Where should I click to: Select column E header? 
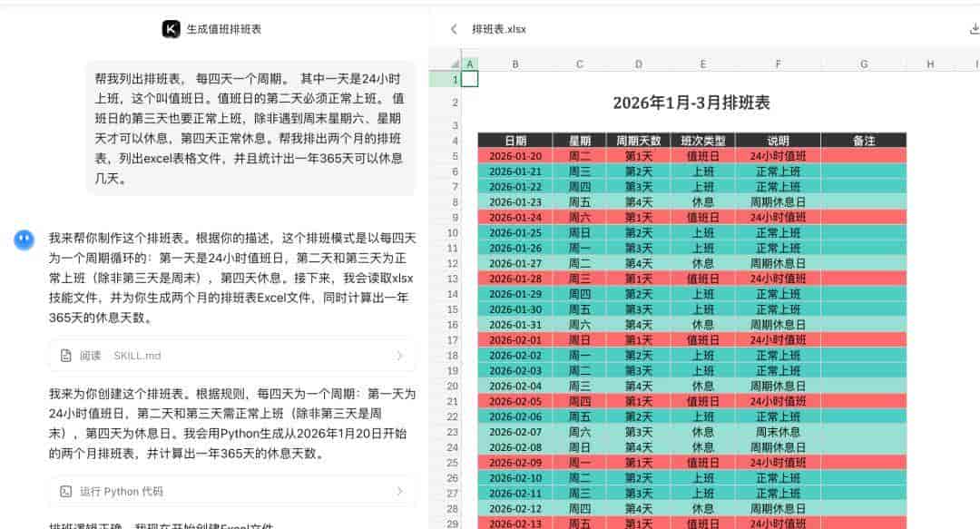click(x=703, y=64)
